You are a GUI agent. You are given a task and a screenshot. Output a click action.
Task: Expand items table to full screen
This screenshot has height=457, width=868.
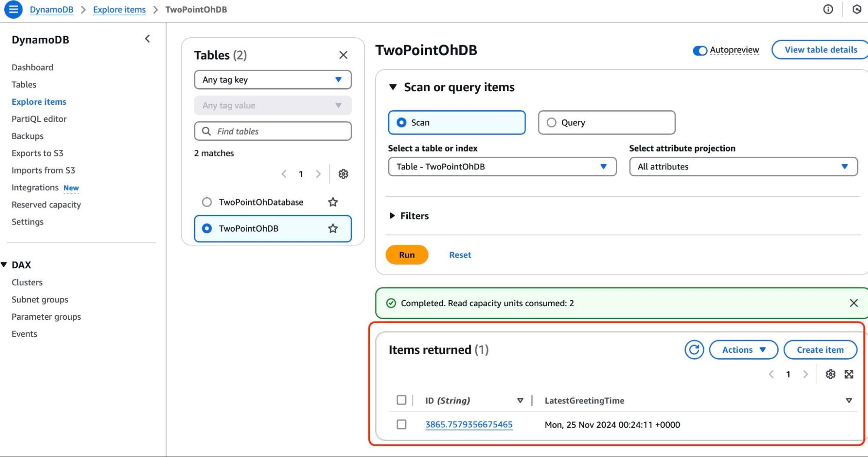[849, 374]
